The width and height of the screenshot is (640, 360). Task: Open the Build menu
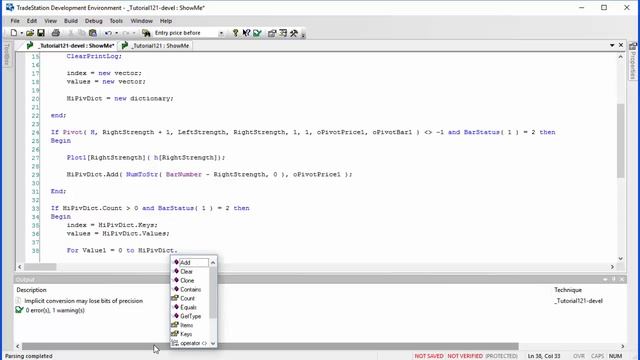[x=71, y=21]
